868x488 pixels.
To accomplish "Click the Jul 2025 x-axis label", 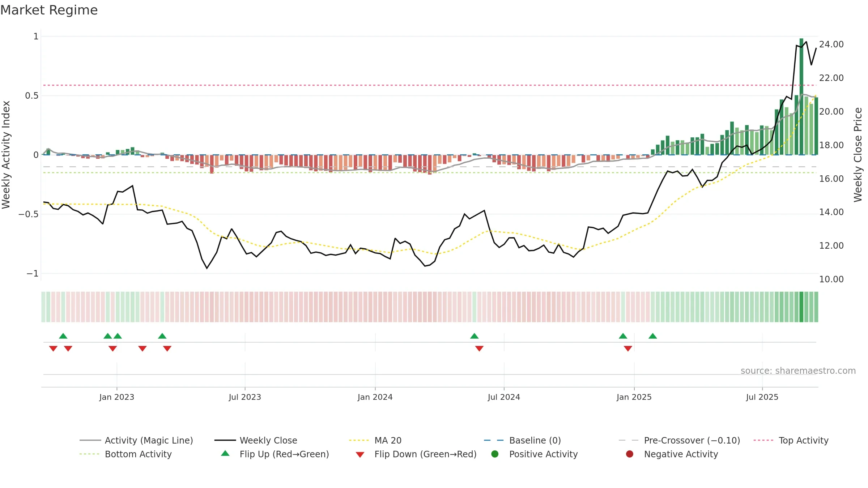I will coord(762,397).
